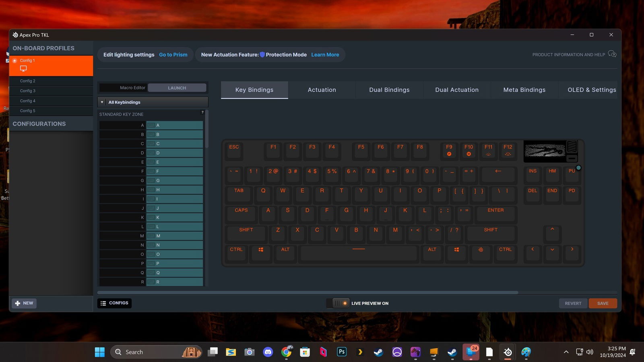Viewport: 644px width, 362px height.
Task: Open Photoshop from the taskbar
Action: 342,352
